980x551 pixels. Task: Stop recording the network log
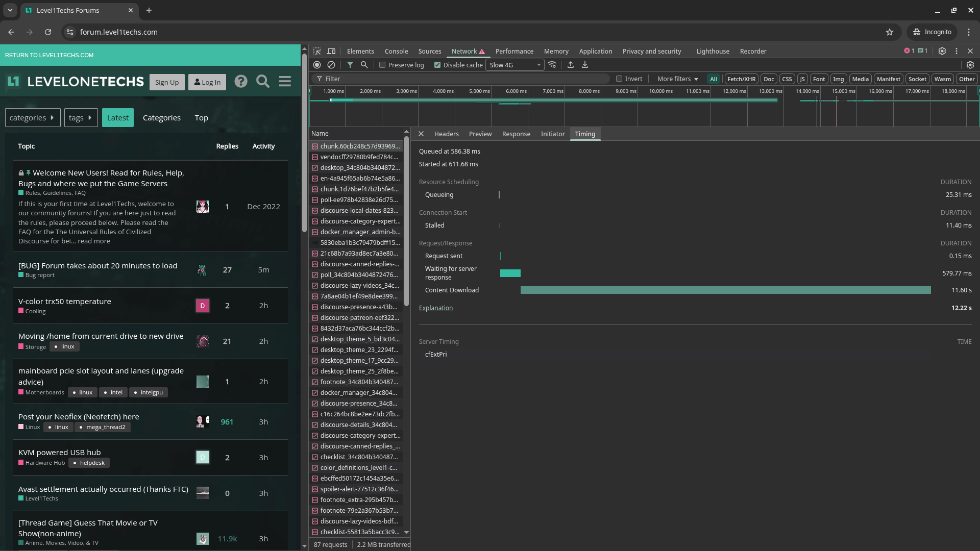pyautogui.click(x=317, y=65)
